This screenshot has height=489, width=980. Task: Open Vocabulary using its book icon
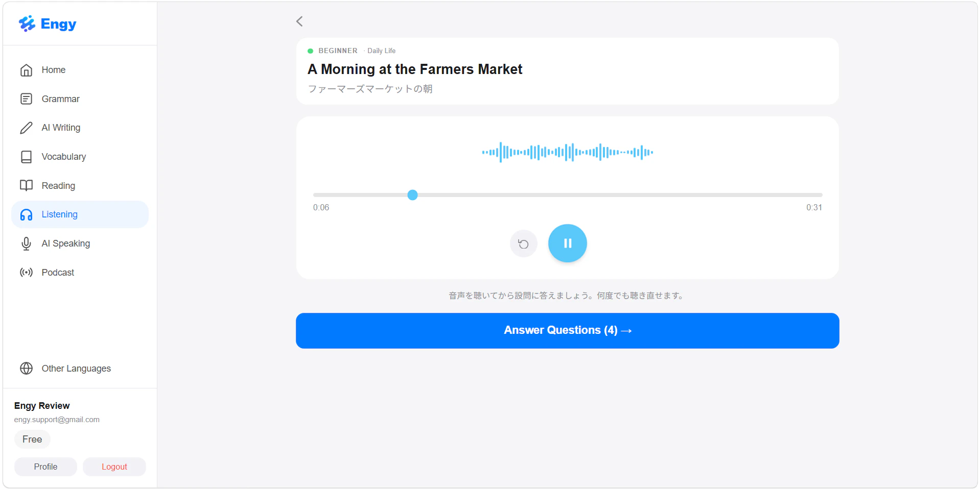point(26,157)
